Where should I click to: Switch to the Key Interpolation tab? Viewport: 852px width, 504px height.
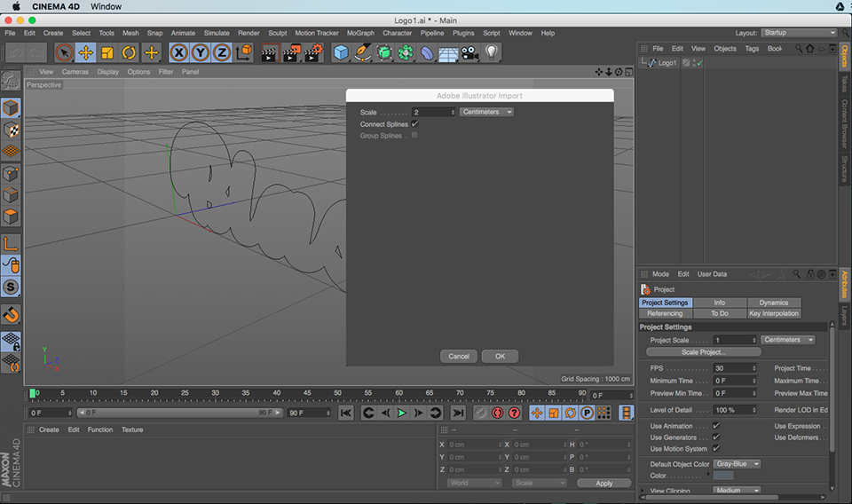[x=774, y=313]
